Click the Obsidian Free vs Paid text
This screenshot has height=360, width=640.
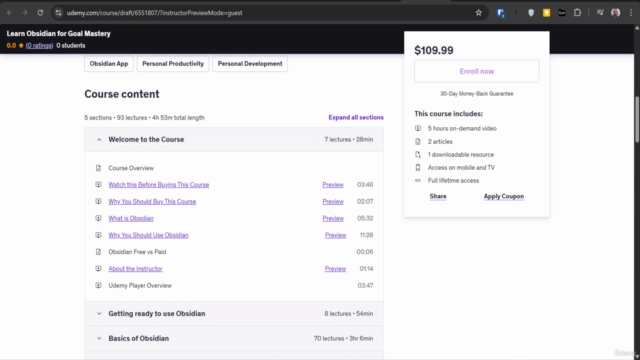137,252
